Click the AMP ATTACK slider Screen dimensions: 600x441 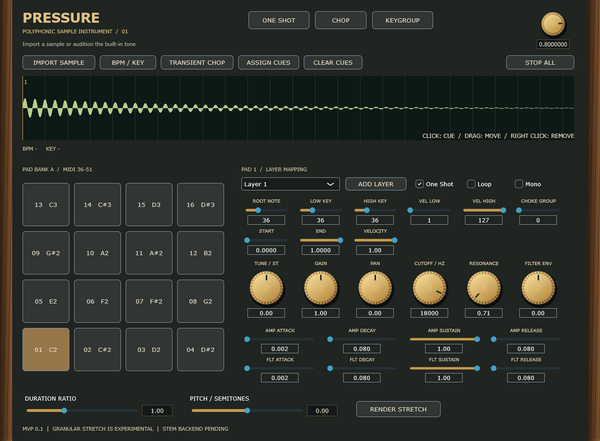(280, 339)
